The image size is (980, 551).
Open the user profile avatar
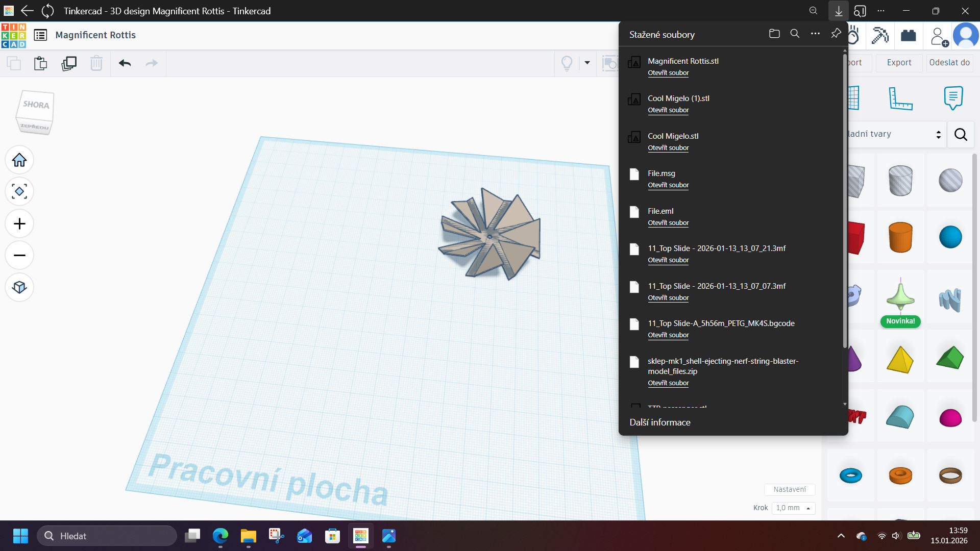tap(966, 36)
